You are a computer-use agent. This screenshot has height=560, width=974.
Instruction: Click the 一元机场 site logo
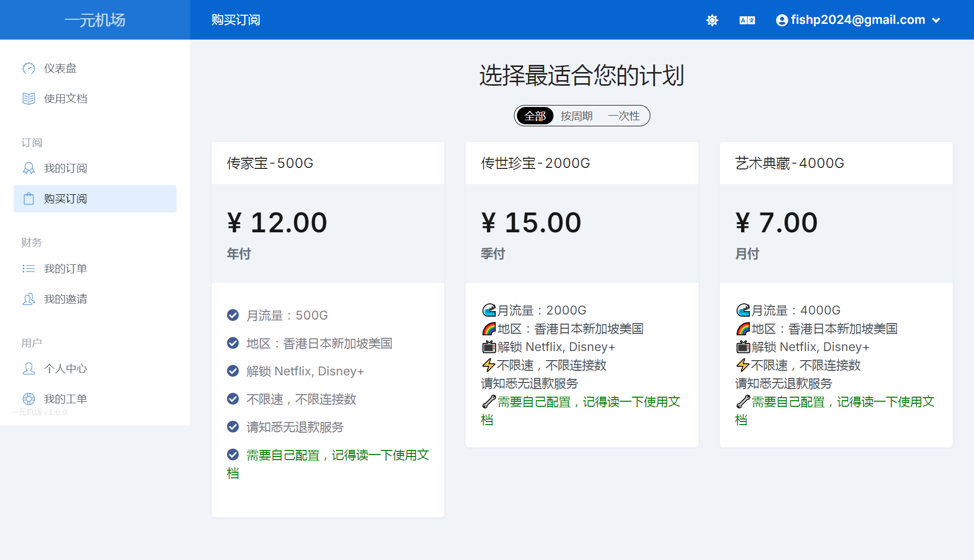tap(95, 20)
